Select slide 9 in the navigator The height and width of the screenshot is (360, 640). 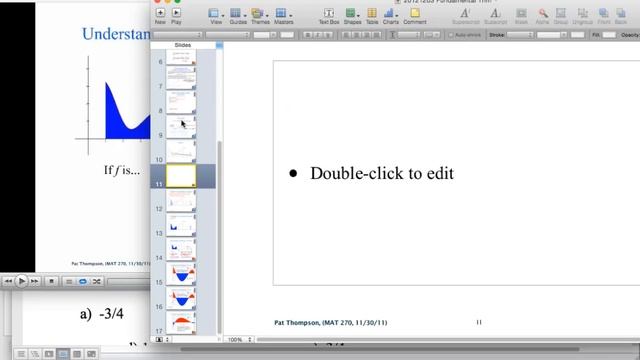point(181,127)
